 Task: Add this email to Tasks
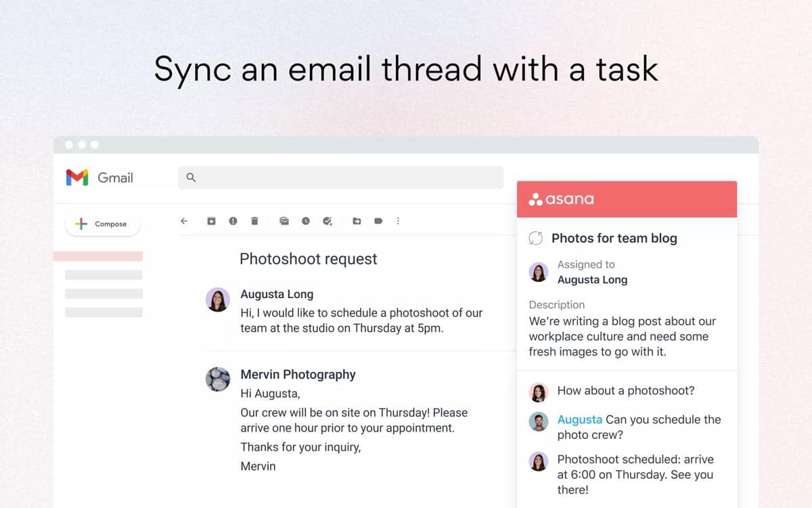pos(327,221)
